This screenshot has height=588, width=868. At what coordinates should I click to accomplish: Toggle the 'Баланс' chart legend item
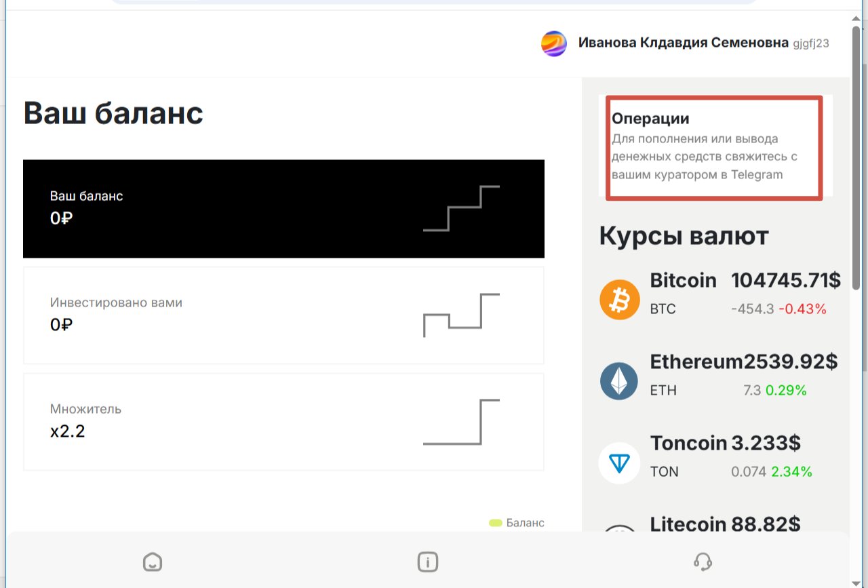(x=517, y=523)
